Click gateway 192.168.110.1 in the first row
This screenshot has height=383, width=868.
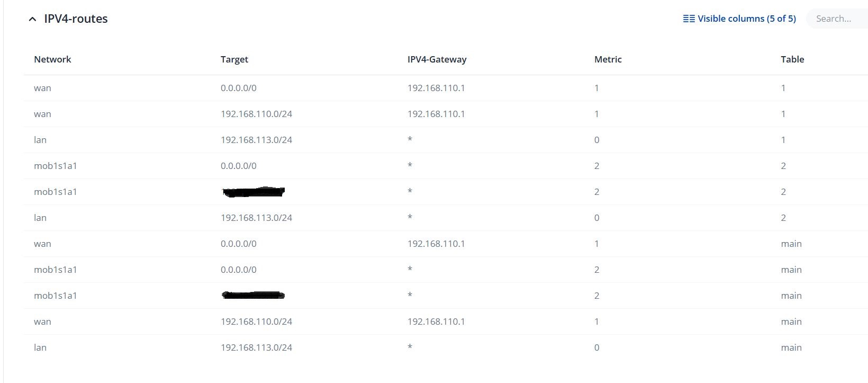(436, 88)
